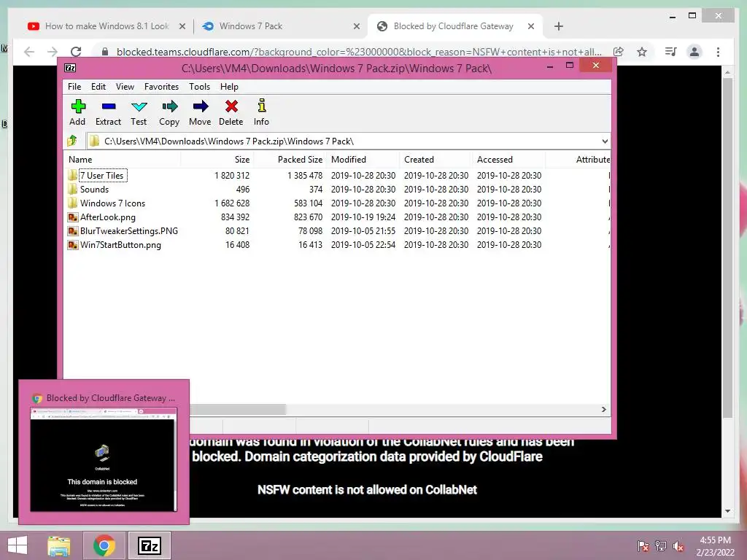Click the Extract toolbar icon
This screenshot has height=560, width=747.
pos(109,106)
